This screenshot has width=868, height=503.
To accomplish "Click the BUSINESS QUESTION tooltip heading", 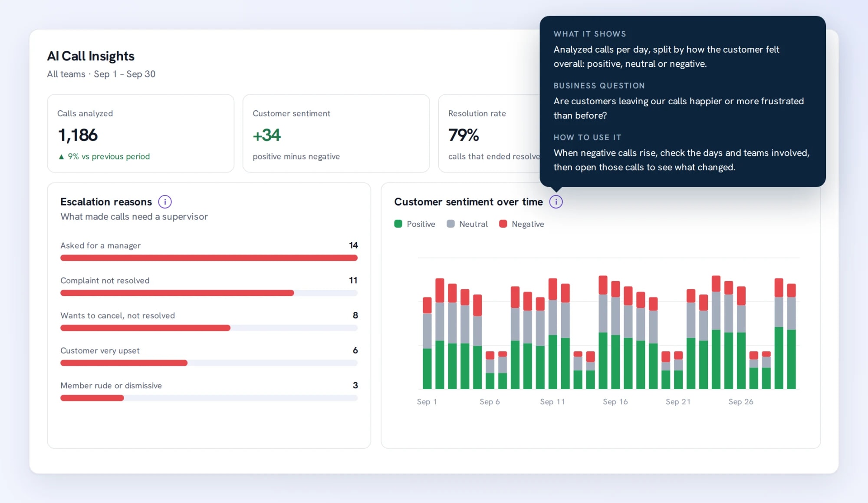I will [x=599, y=86].
